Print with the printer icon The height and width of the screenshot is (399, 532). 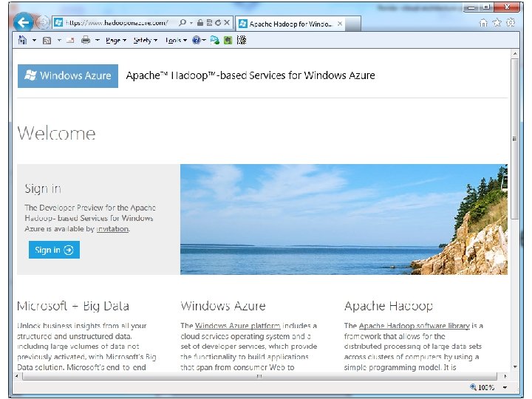[x=86, y=41]
